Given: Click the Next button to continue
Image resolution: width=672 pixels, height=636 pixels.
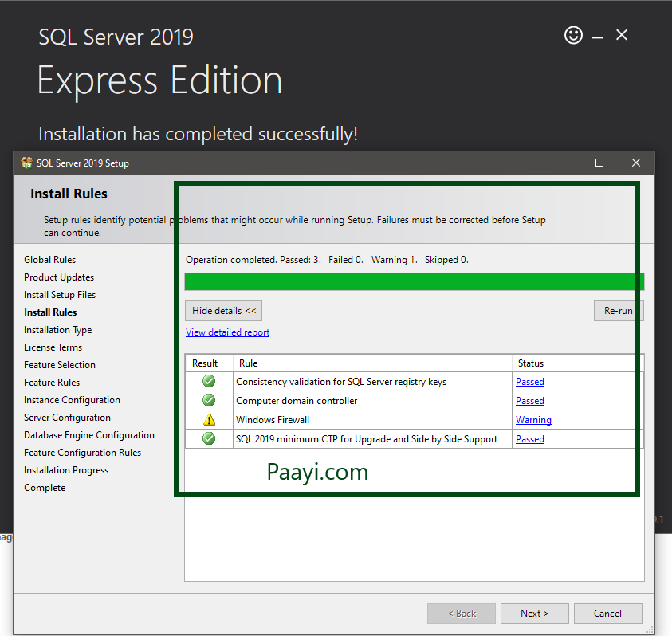Looking at the screenshot, I should [534, 613].
